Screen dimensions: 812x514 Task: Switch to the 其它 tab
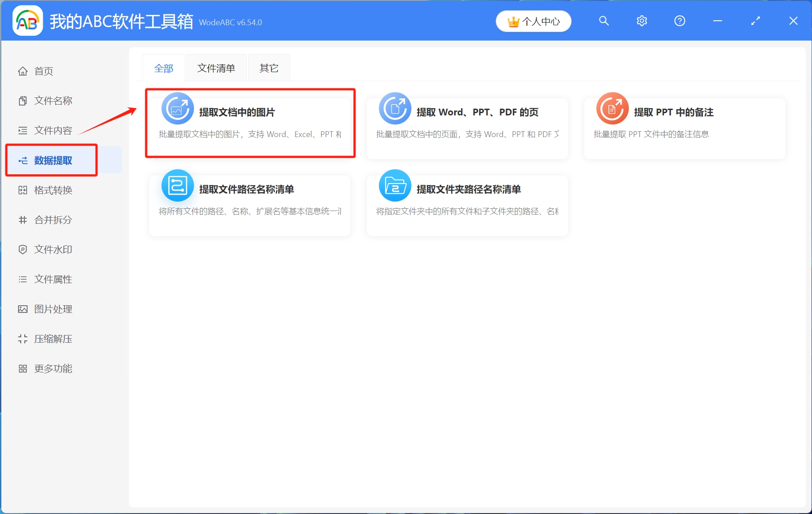268,68
